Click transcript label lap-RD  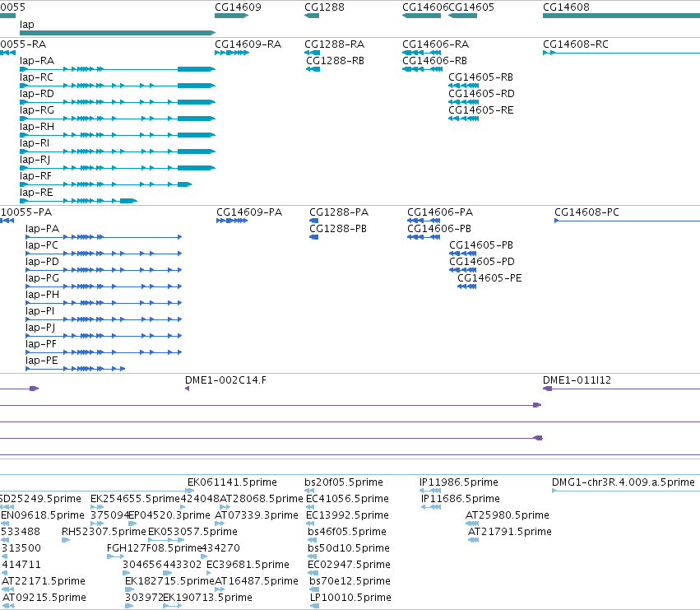tap(37, 94)
